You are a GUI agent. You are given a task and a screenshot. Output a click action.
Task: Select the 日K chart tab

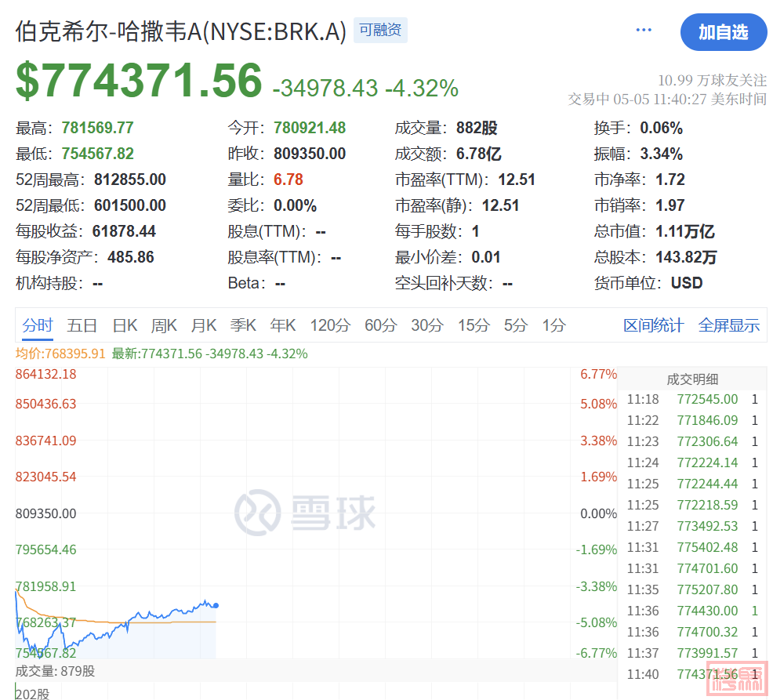pos(125,325)
